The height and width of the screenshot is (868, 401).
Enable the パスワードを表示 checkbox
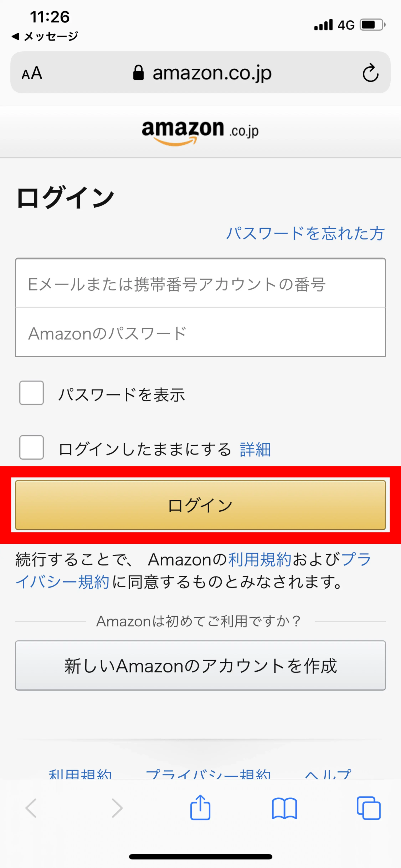coord(32,393)
